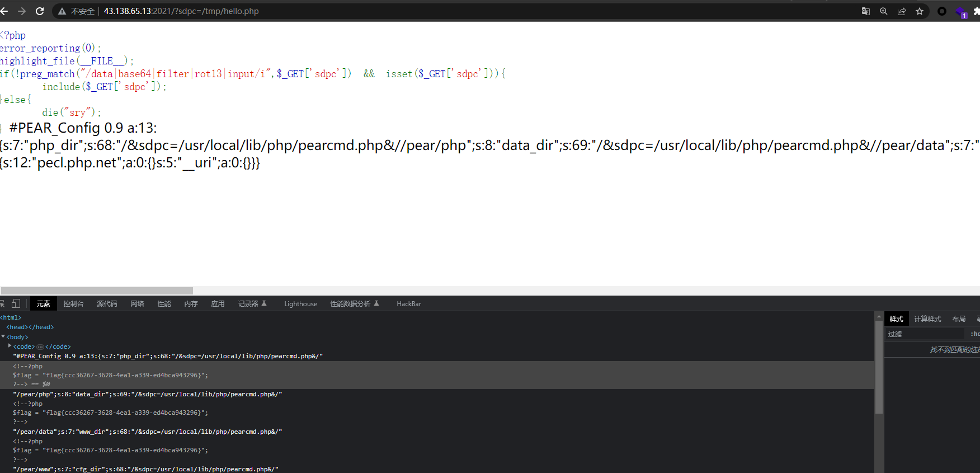Image resolution: width=980 pixels, height=473 pixels.
Task: Open the 应用 (Application) tab
Action: 218,303
